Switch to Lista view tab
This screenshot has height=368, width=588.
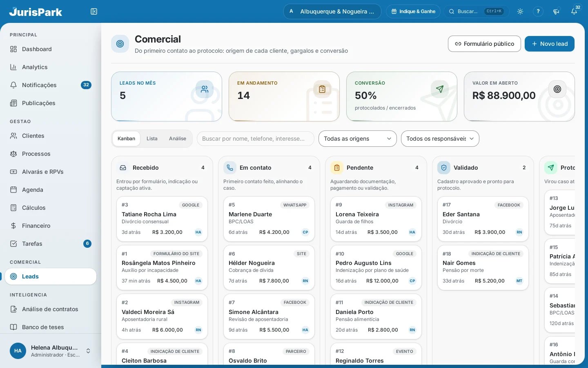coord(152,139)
